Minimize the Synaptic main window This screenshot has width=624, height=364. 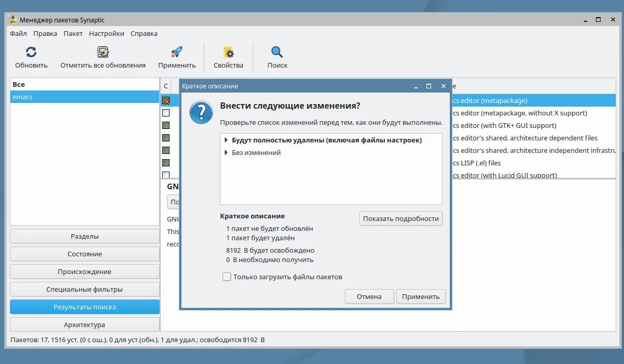tap(585, 20)
